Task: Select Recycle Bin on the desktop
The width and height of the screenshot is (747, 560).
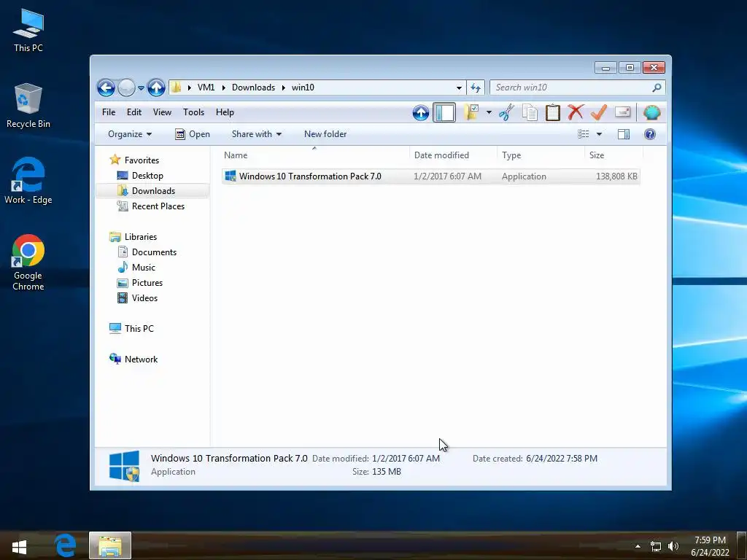Action: (28, 106)
